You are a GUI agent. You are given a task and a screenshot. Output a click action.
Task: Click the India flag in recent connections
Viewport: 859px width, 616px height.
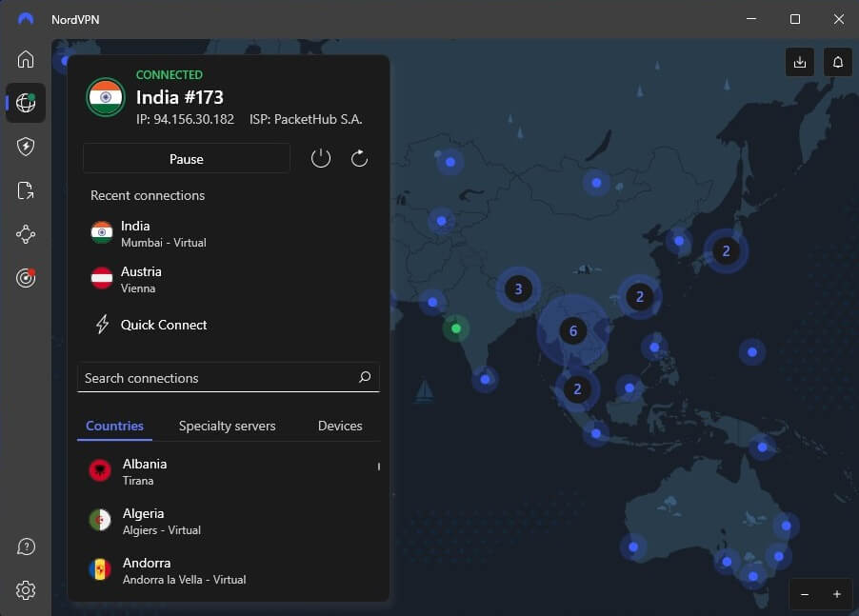point(102,232)
